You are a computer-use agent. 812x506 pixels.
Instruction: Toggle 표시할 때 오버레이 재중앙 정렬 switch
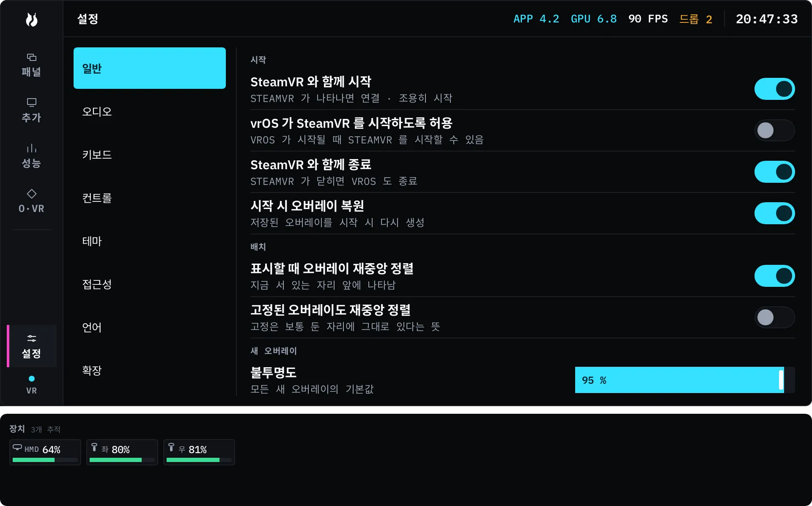774,276
